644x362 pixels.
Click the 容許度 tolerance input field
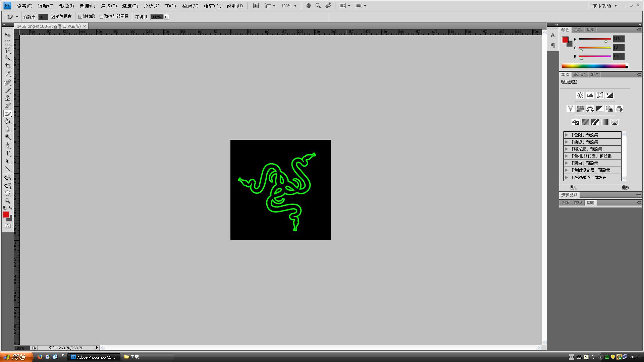tap(43, 17)
